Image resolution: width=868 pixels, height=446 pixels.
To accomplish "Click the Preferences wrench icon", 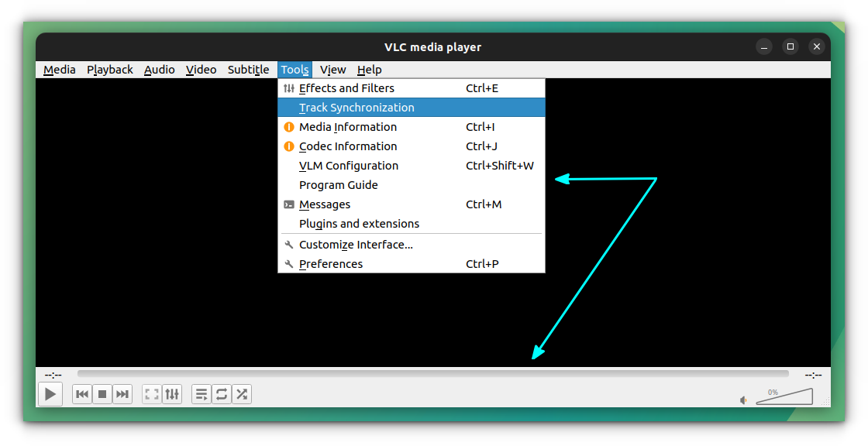I will (289, 264).
